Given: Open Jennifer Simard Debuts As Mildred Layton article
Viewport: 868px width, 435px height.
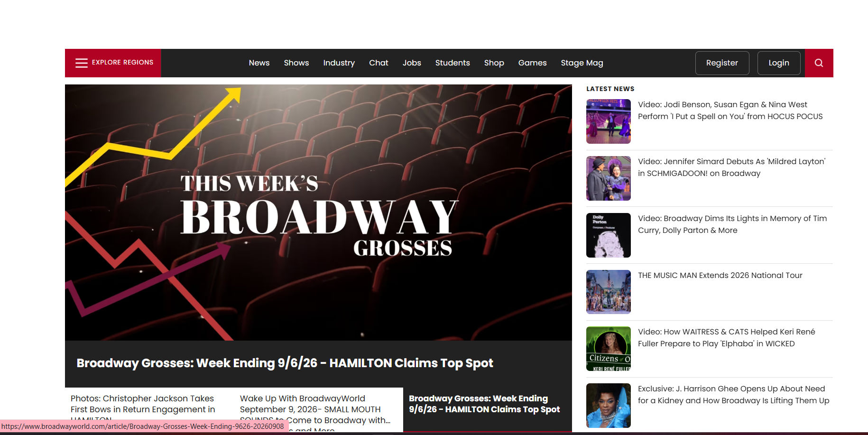Looking at the screenshot, I should (x=731, y=167).
